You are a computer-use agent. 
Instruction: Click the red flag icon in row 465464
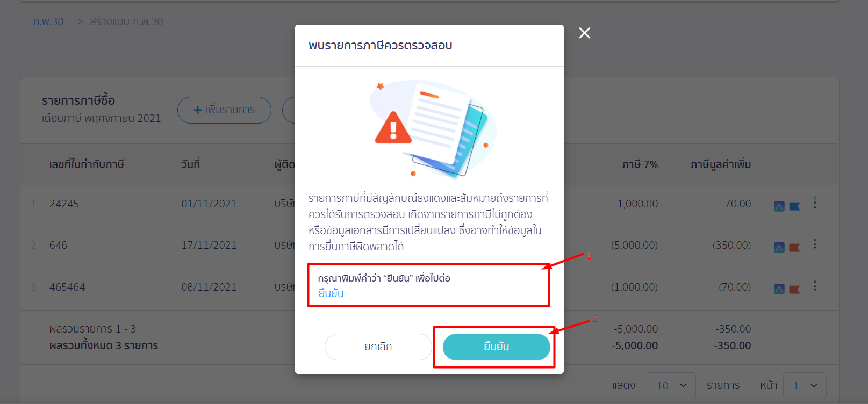coord(794,290)
